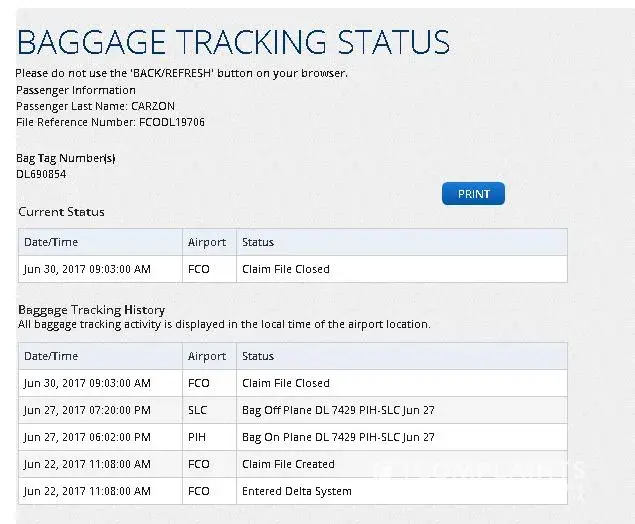Image resolution: width=635 pixels, height=524 pixels.
Task: Click the Jun 27, 2017 07:20:00 PM timestamp
Action: [x=87, y=410]
